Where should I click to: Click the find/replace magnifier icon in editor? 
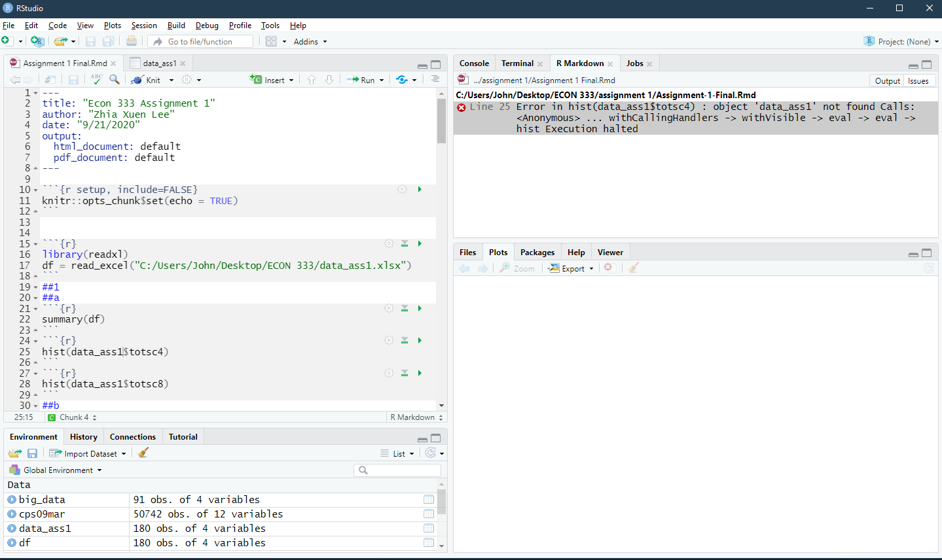[x=115, y=79]
